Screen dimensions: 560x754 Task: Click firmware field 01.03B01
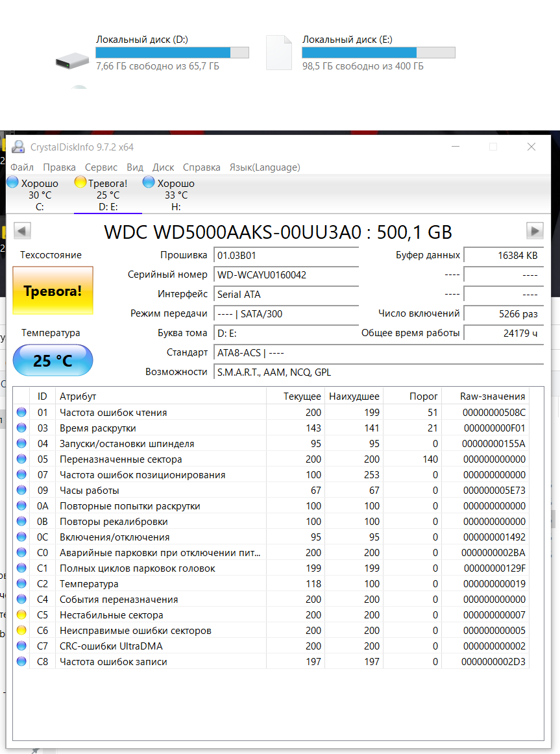pos(286,256)
